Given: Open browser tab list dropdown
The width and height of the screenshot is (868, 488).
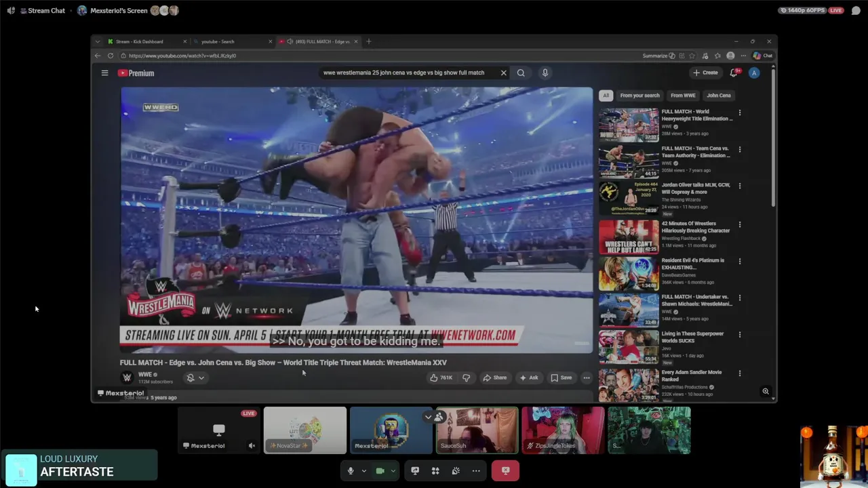Looking at the screenshot, I should coord(98,41).
